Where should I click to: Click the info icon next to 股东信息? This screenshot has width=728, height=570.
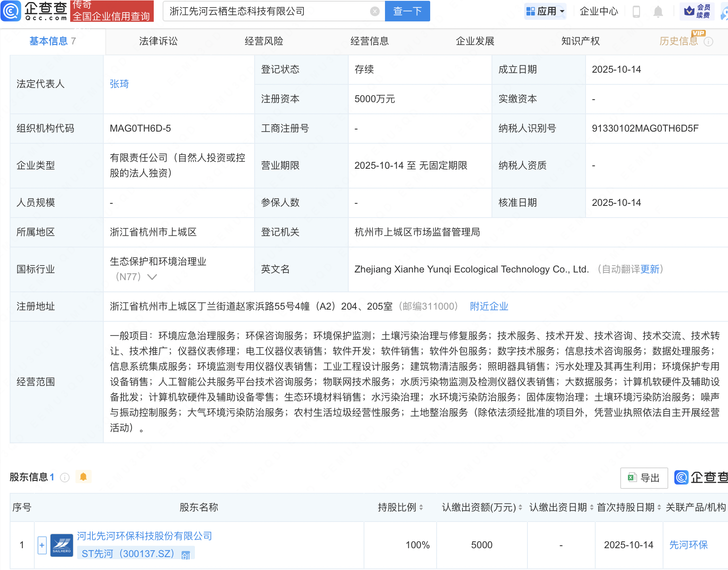[x=65, y=478]
